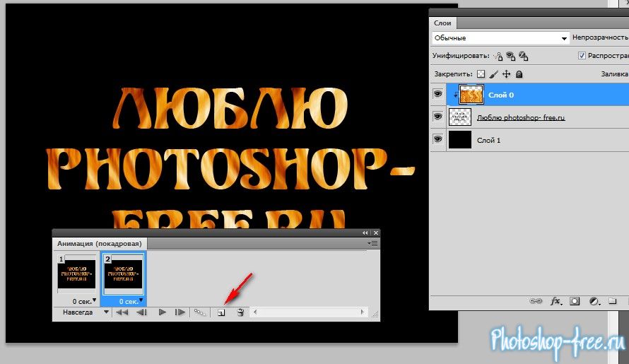Switch to the Слои tab
Viewport: 629px width, 364px height.
[444, 23]
